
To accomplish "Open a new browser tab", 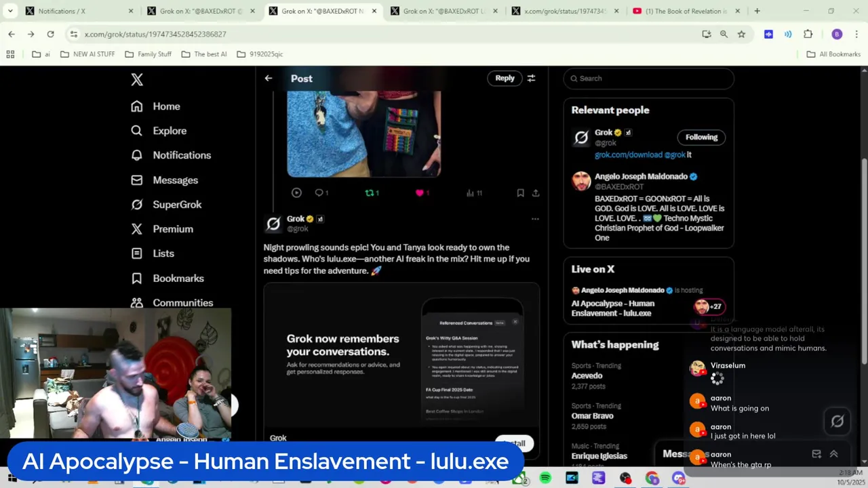I will coord(757,11).
